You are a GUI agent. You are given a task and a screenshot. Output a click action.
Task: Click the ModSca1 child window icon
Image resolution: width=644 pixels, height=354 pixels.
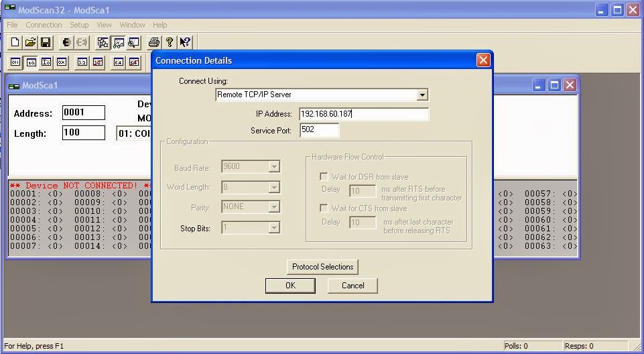point(14,86)
